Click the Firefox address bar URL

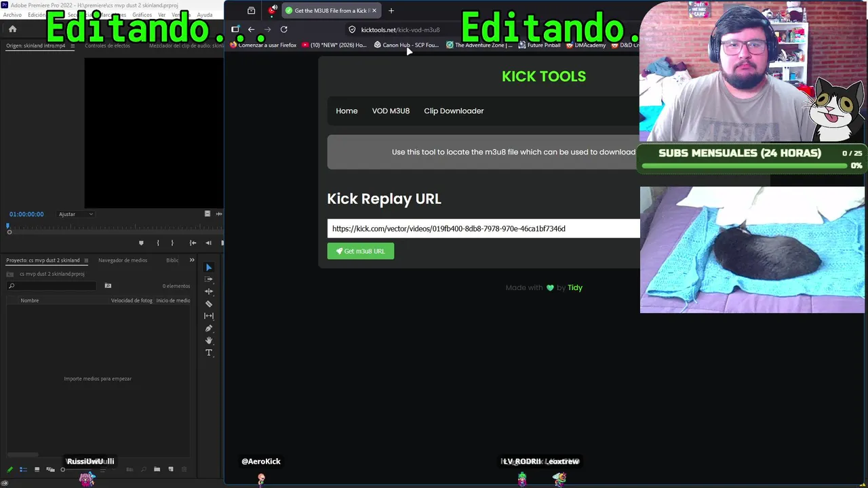point(400,30)
